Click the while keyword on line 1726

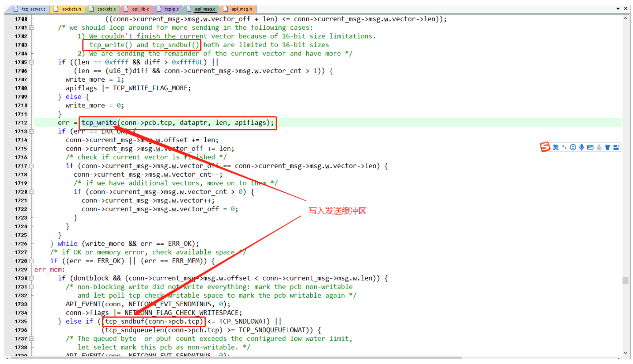pyautogui.click(x=68, y=244)
